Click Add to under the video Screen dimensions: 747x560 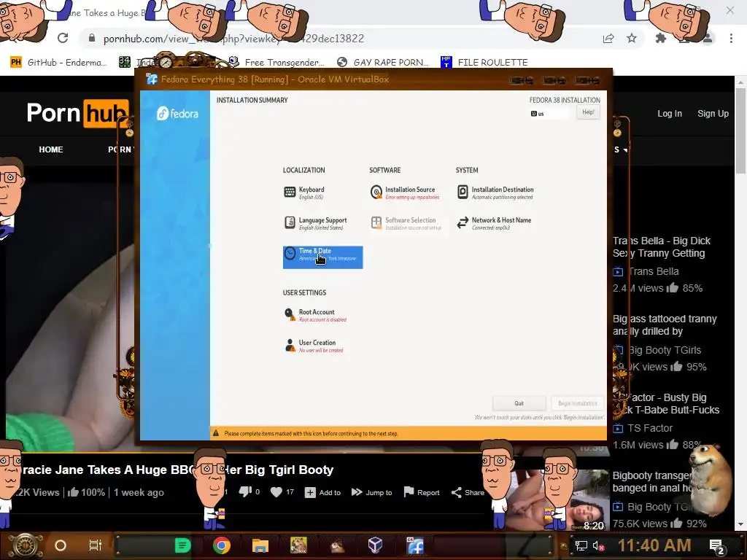[322, 492]
